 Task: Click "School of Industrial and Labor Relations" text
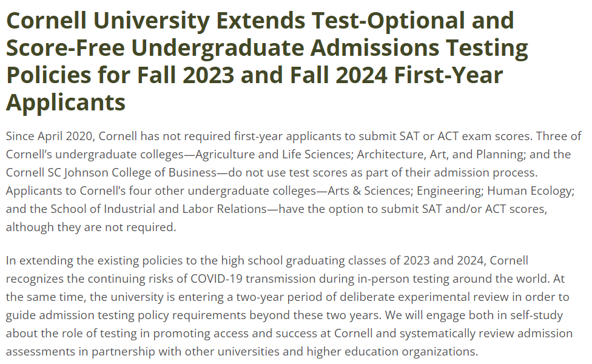pyautogui.click(x=158, y=209)
